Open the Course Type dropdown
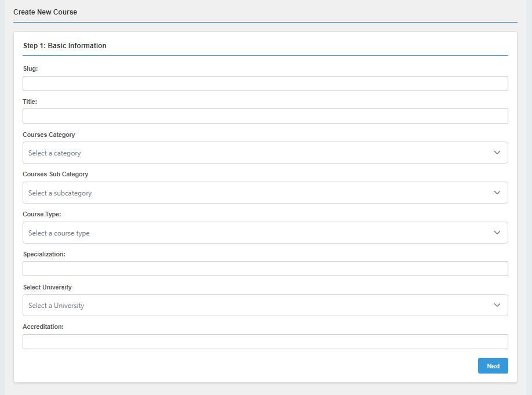Screen dimensions: 532x395 (265, 232)
